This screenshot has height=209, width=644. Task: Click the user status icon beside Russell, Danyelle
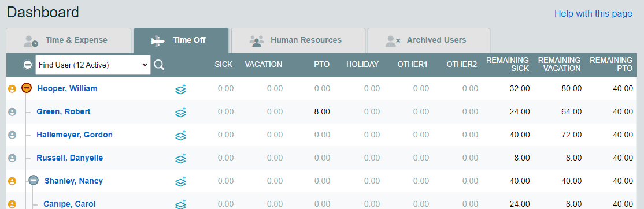[12, 158]
